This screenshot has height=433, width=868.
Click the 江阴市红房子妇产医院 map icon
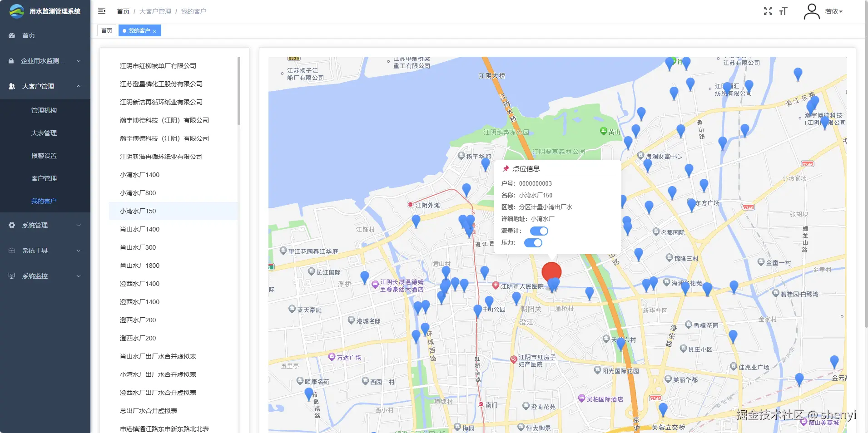pyautogui.click(x=514, y=359)
